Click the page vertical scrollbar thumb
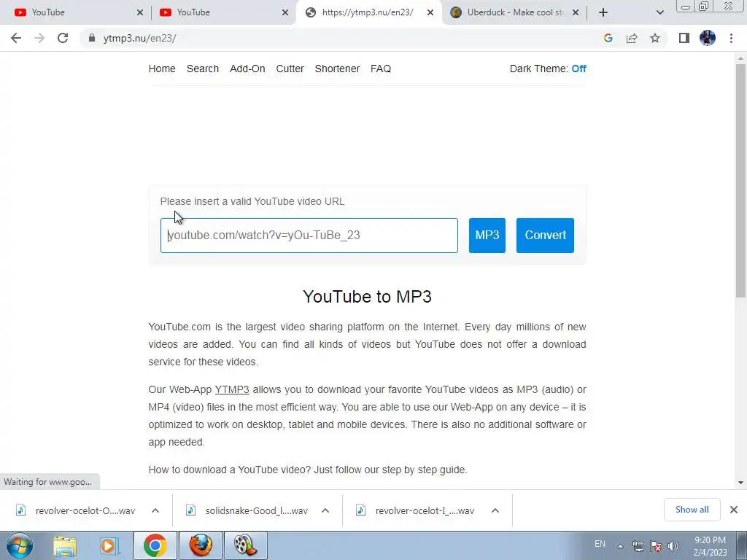 (740, 181)
